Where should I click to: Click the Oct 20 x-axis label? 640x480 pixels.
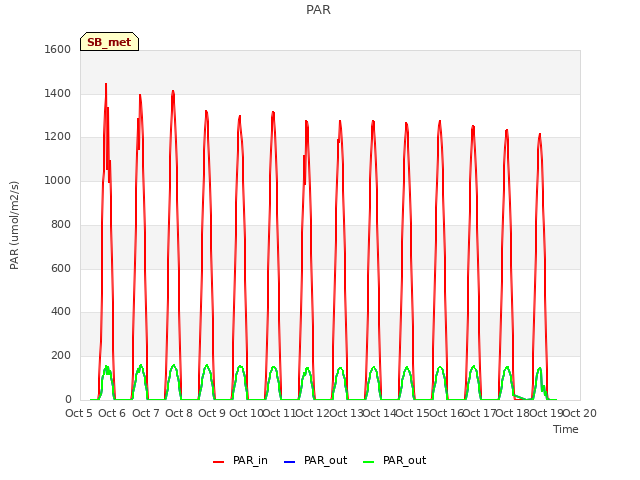[x=580, y=413]
